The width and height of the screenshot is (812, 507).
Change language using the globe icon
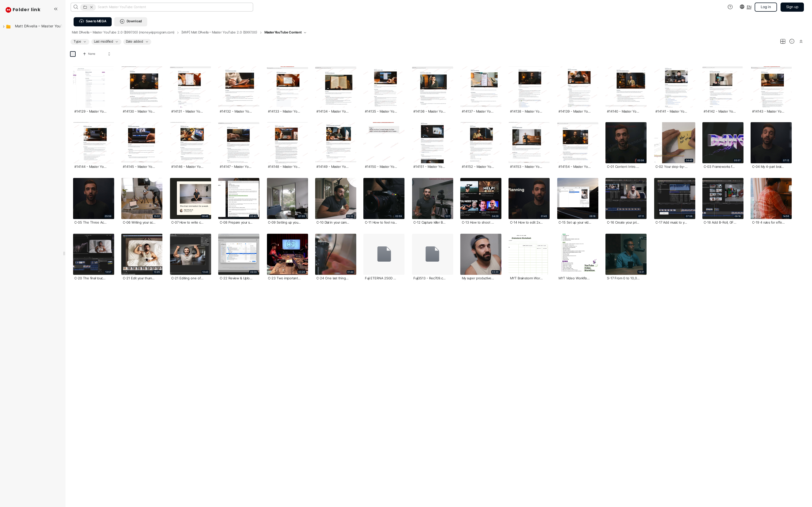(x=742, y=7)
